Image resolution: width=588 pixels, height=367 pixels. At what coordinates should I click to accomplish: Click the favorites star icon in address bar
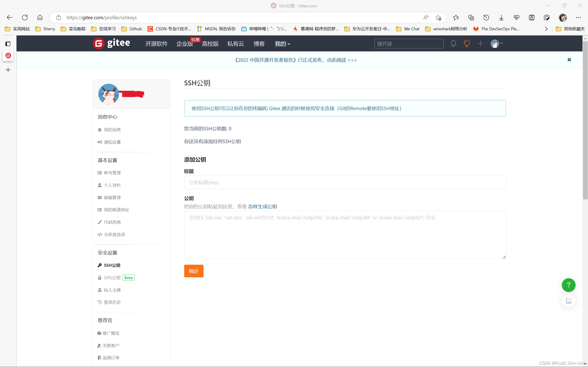tap(438, 17)
